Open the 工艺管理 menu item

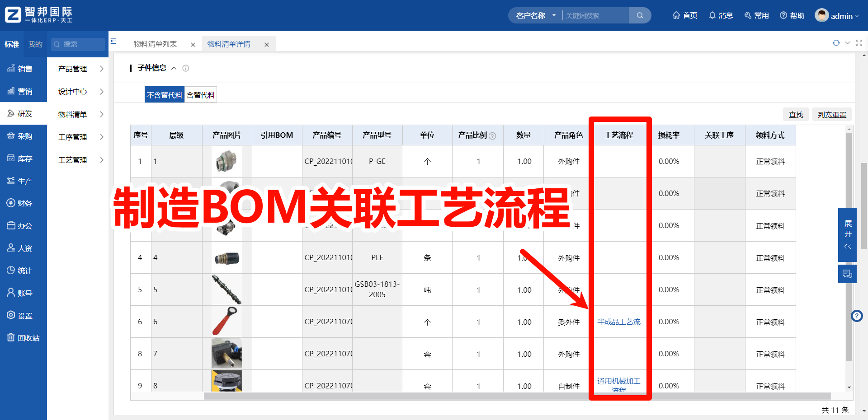[x=72, y=159]
